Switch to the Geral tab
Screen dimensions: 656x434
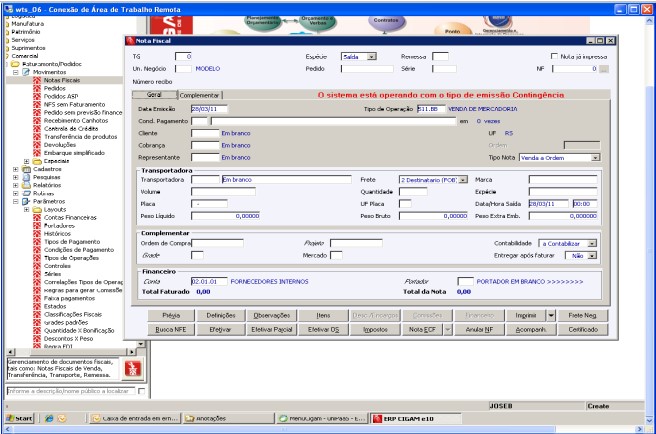click(x=154, y=95)
